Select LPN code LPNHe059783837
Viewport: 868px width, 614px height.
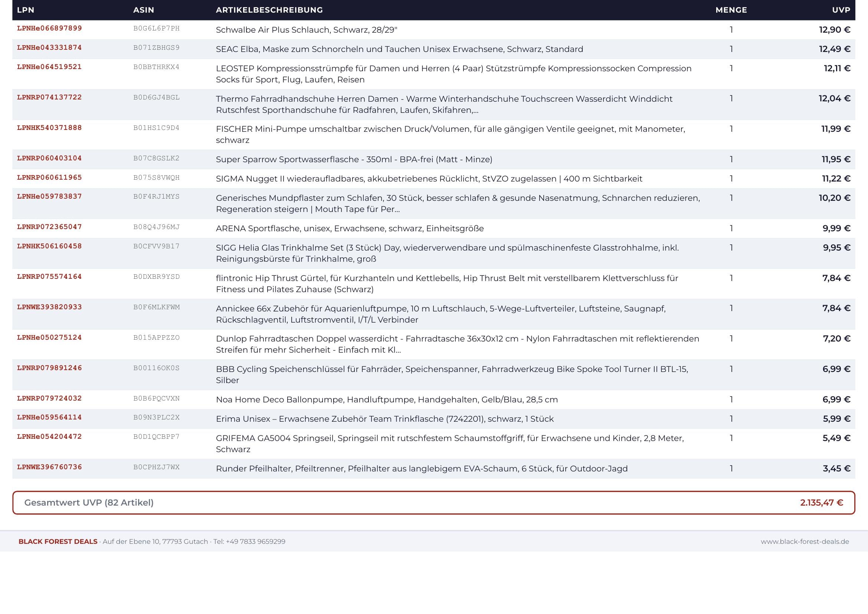(49, 197)
